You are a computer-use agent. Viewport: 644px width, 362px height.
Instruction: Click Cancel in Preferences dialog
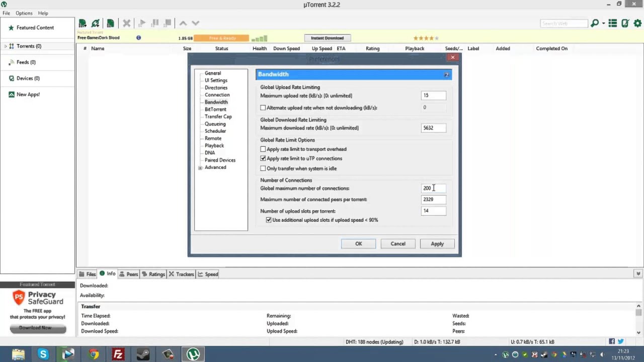click(x=397, y=244)
